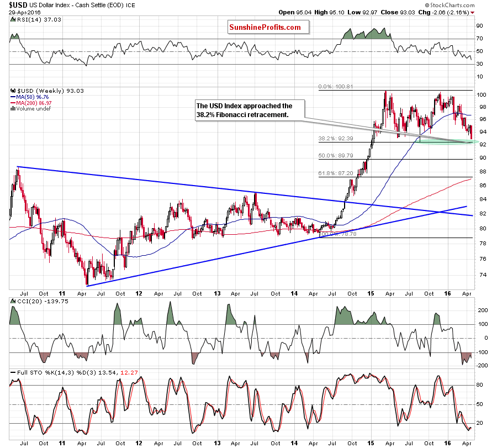Click the 20 level on the stochastic axis
The height and width of the screenshot is (448, 497).
[479, 423]
